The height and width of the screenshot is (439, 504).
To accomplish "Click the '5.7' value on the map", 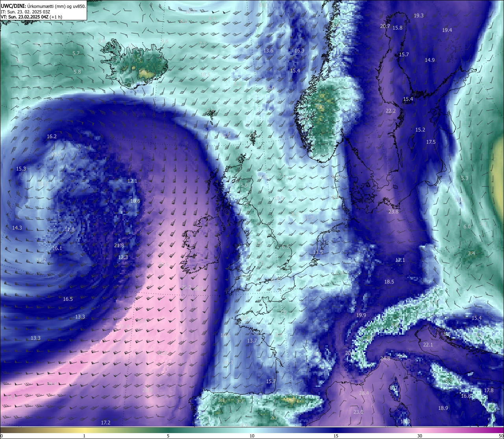I will pos(76,54).
